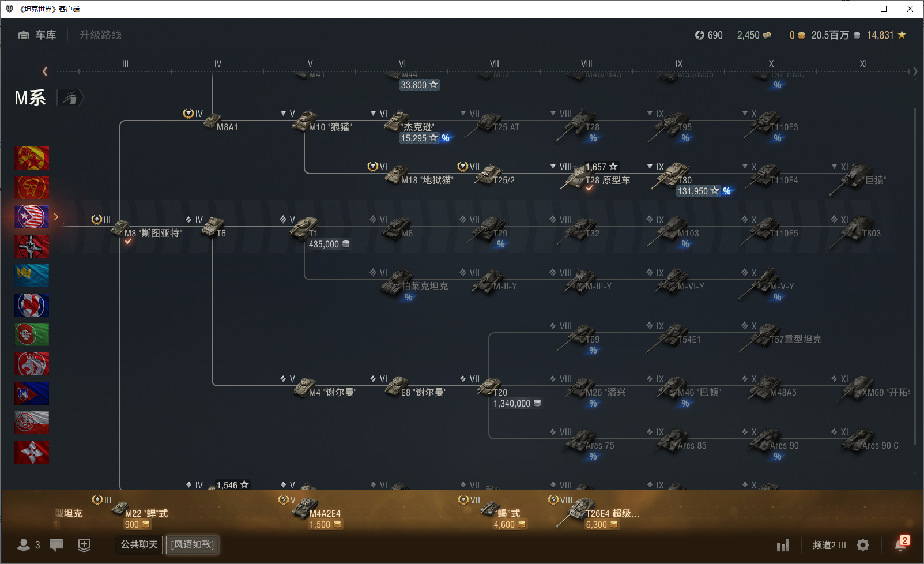Screen dimensions: 924x564
Task: Choose the USSR hammer-and-sickle flag
Action: point(32,187)
